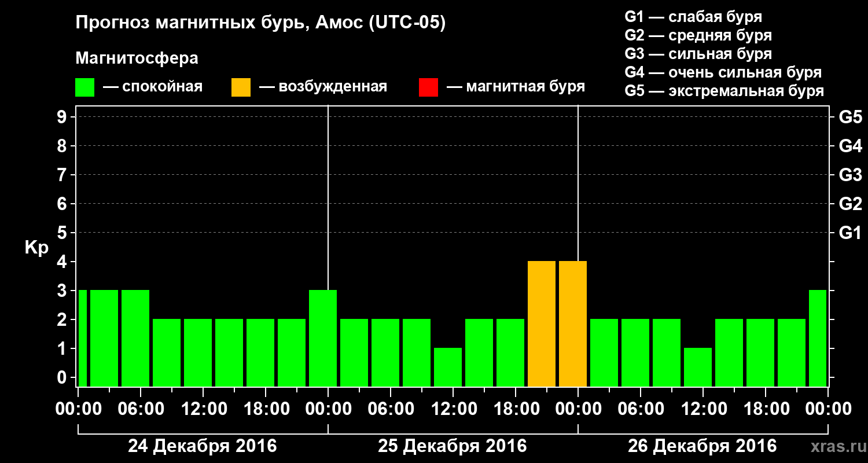Click the '— спокойная' legend label

tap(153, 87)
